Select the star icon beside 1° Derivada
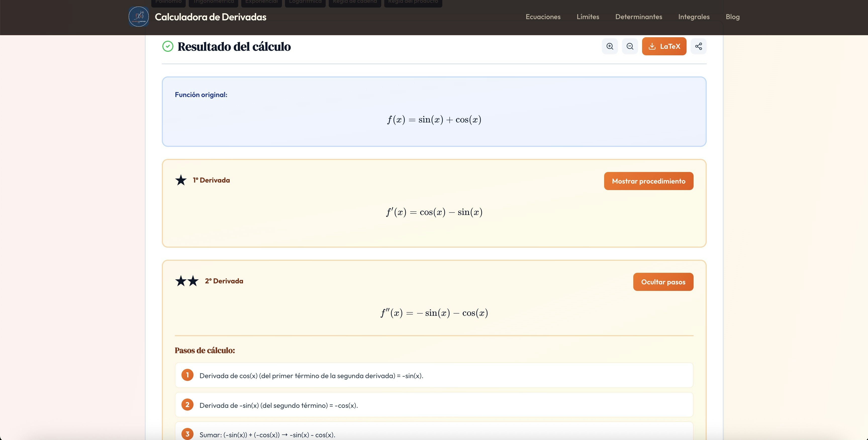The height and width of the screenshot is (440, 868). (181, 180)
